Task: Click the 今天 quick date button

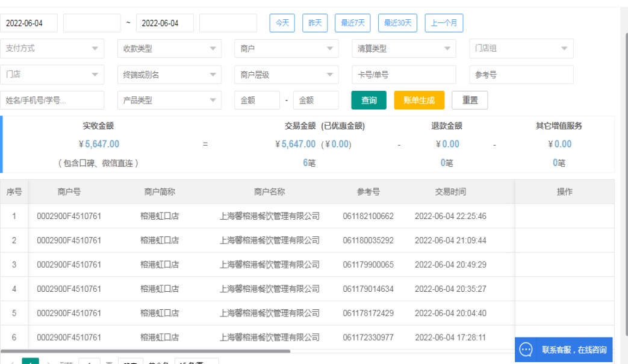Action: (282, 23)
